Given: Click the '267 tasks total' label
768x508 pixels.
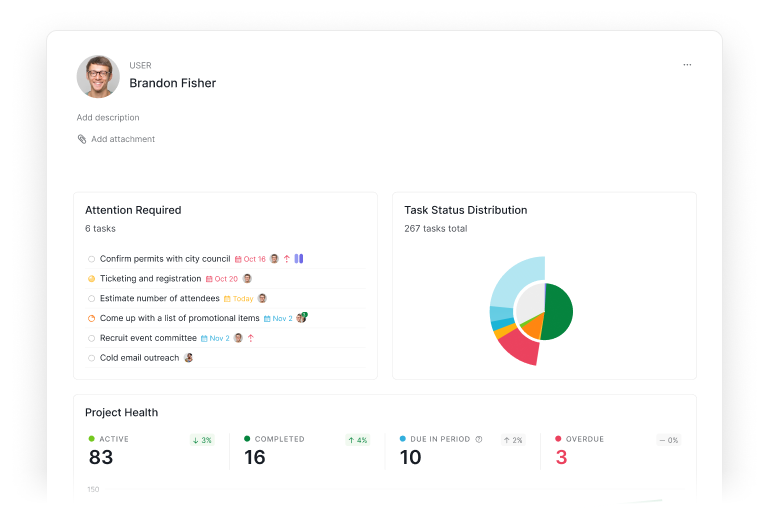Looking at the screenshot, I should (435, 229).
